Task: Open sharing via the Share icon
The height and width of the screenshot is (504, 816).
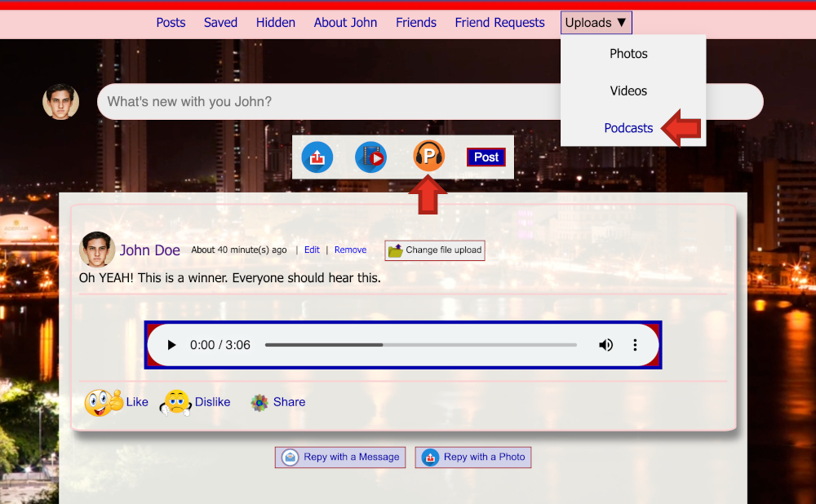Action: pos(259,402)
